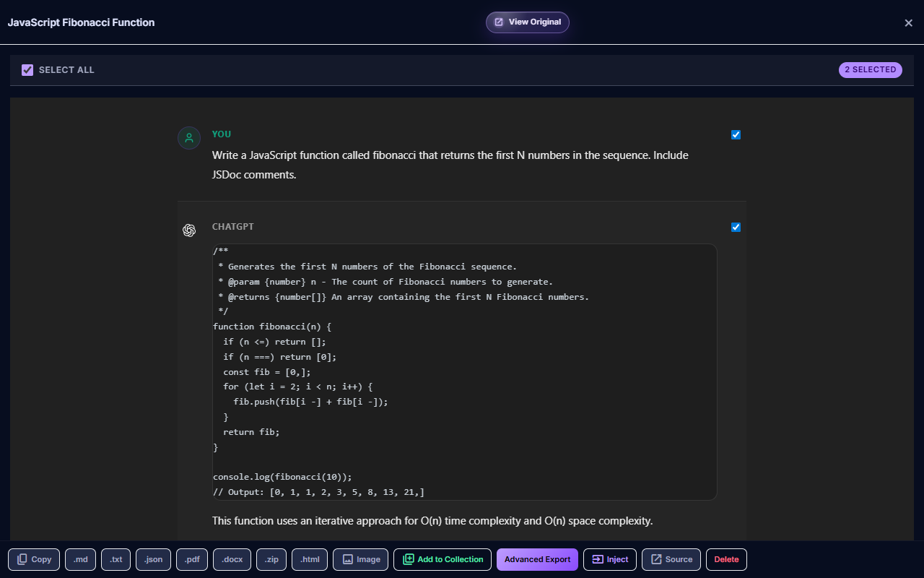Export as .json file
The width and height of the screenshot is (924, 578).
pos(153,559)
